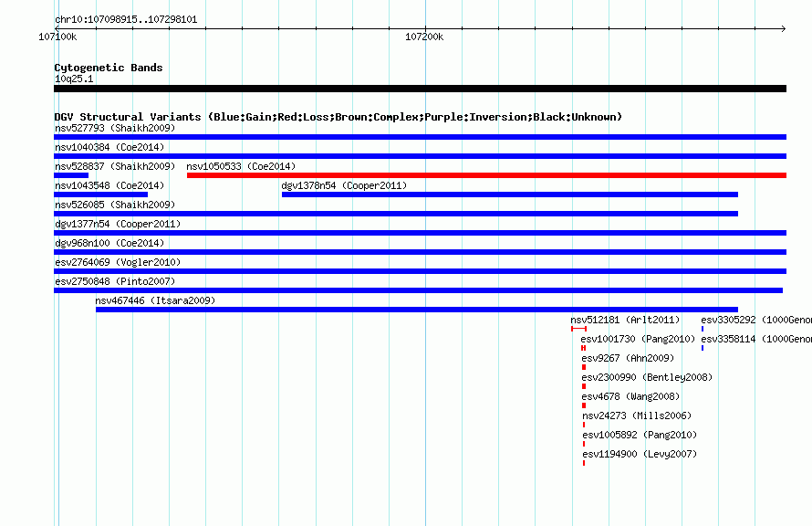This screenshot has height=526, width=812.
Task: Click esv1001730 (Pang2010) label
Action: [x=638, y=339]
